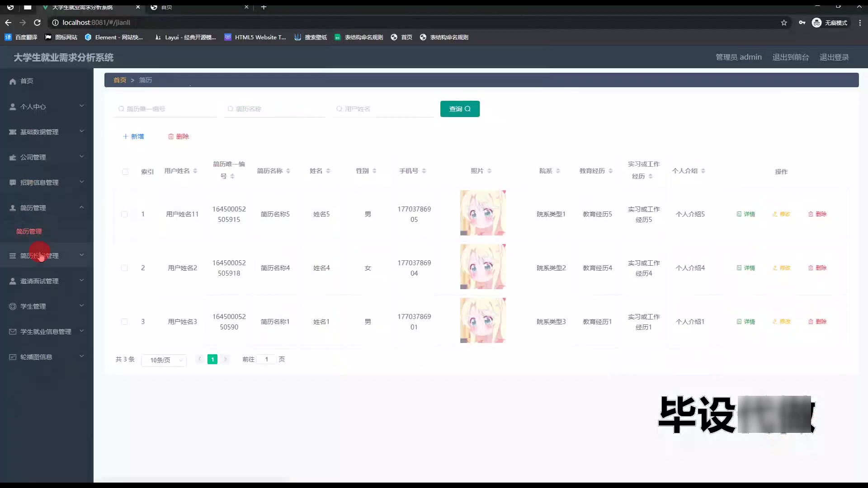The image size is (868, 488).
Task: Click the 修改 edit icon for row 2
Action: 775,268
